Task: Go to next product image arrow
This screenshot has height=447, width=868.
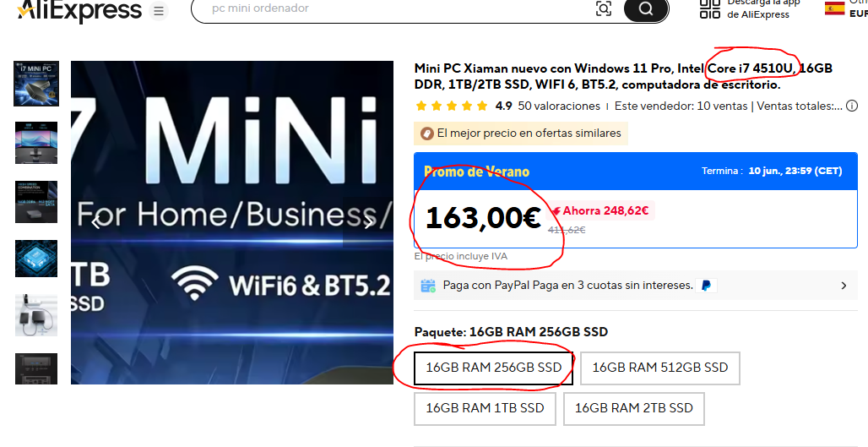Action: tap(367, 223)
